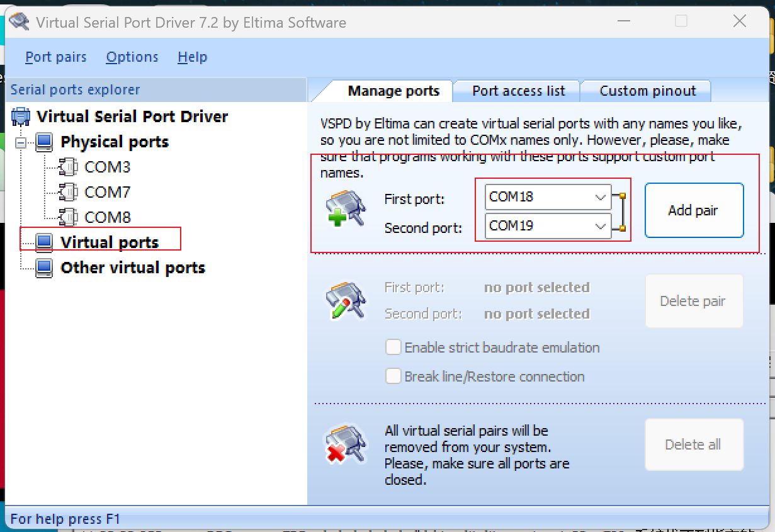775x532 pixels.
Task: Select Physical ports tree item
Action: tap(115, 142)
